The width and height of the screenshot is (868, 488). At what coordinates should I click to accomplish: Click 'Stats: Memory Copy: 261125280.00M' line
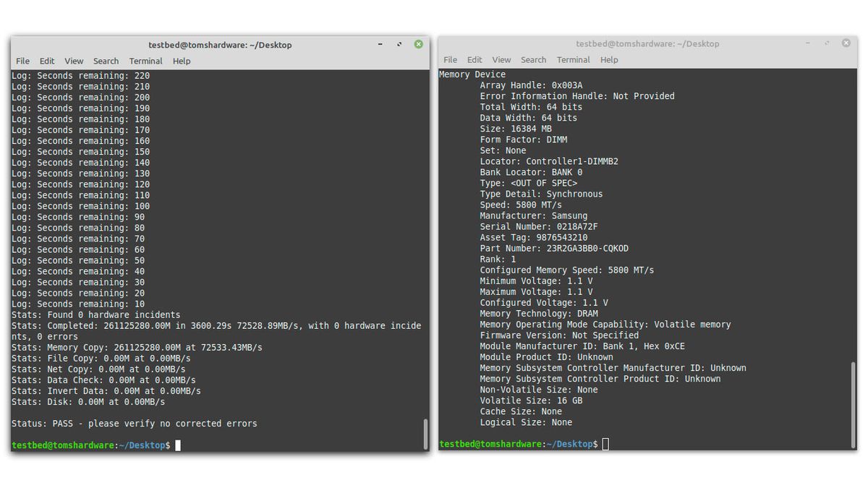point(137,348)
